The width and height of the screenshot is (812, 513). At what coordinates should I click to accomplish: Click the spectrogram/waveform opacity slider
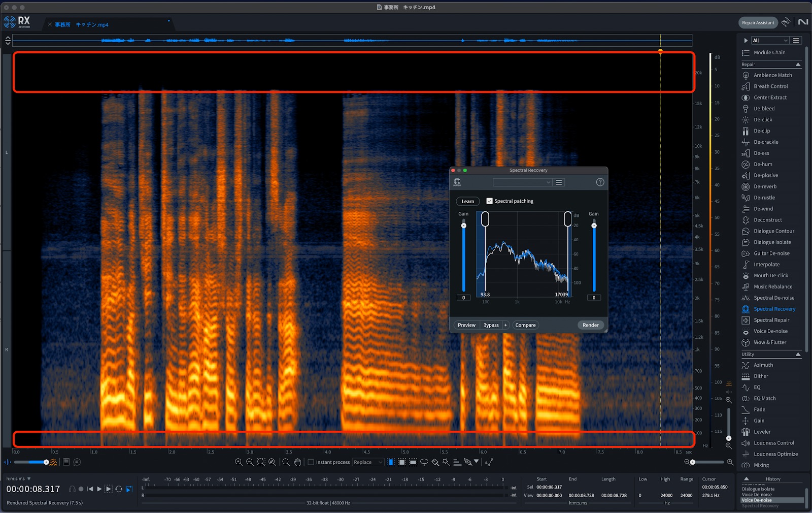(31, 462)
